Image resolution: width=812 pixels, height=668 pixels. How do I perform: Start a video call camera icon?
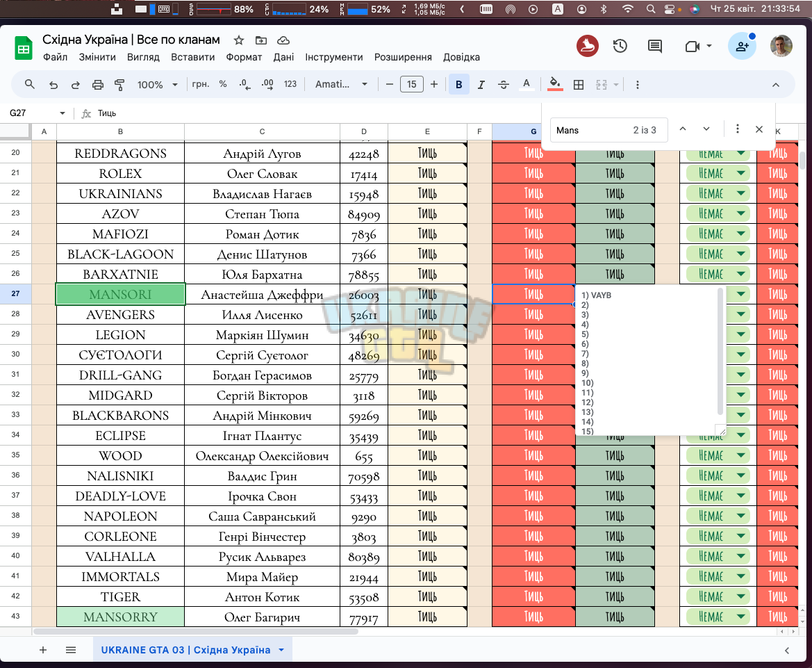[x=692, y=46]
